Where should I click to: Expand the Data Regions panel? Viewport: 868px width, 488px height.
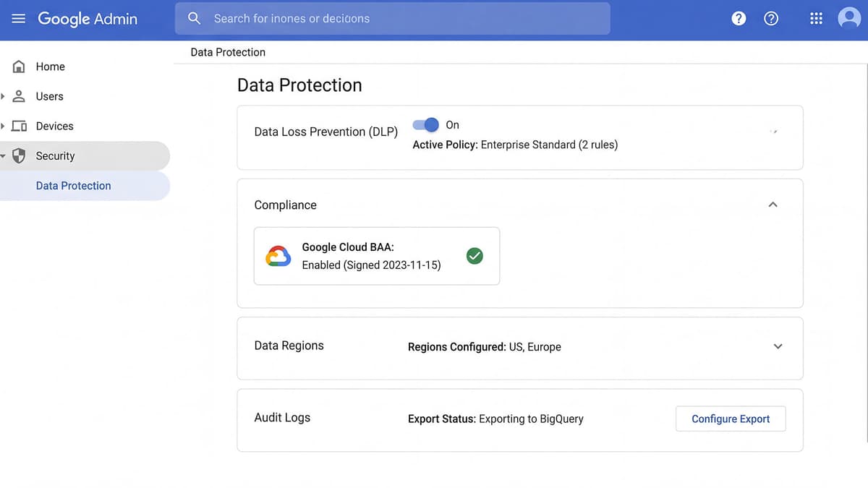pyautogui.click(x=778, y=346)
